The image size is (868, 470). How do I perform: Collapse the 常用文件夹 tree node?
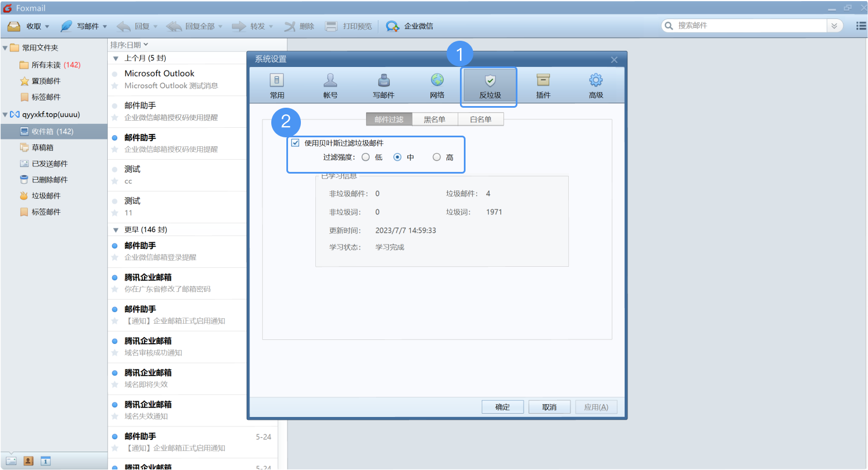[5, 48]
